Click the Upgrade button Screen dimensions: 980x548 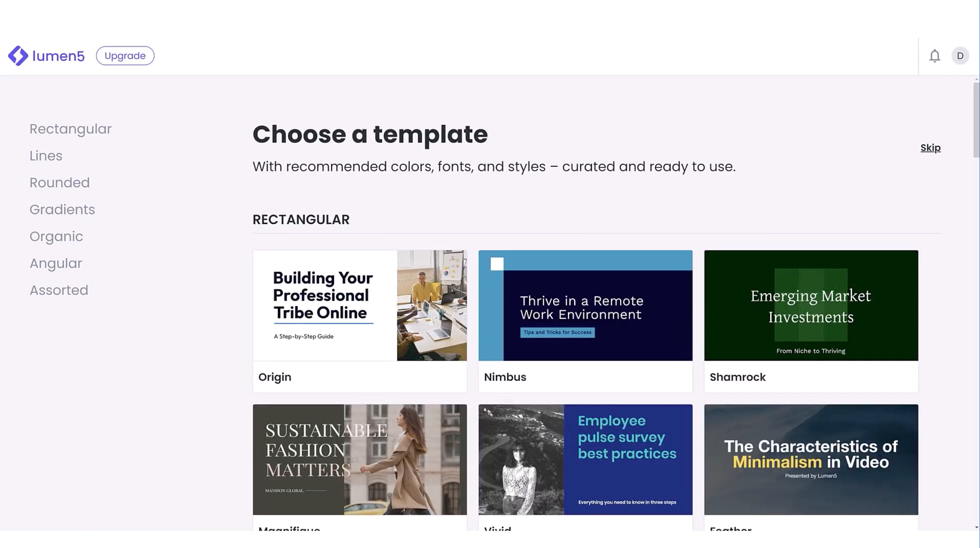tap(125, 56)
